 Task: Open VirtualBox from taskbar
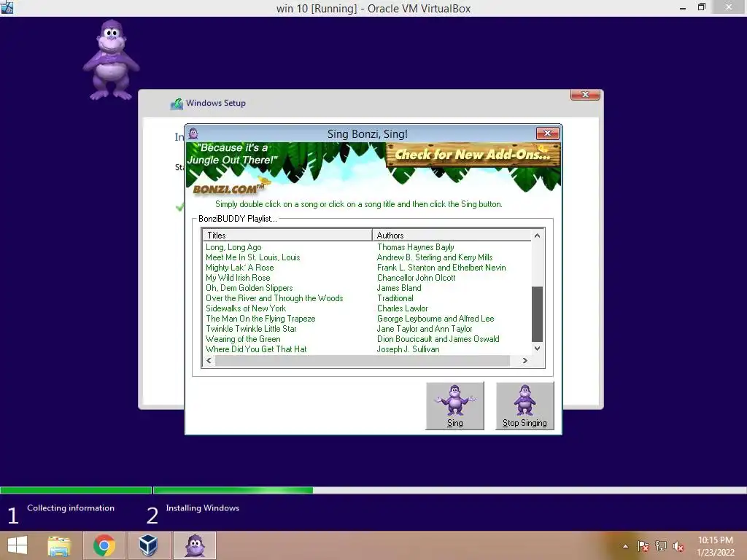[x=149, y=545]
